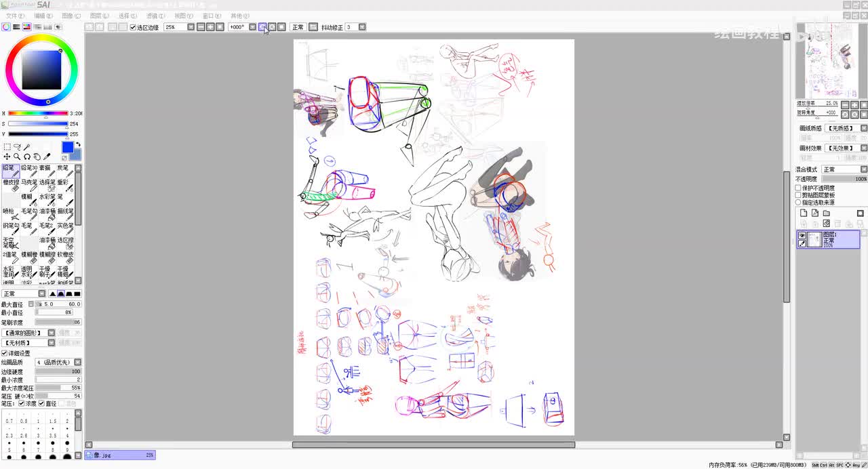
Task: Choose the 2值笔 binary pen
Action: [x=11, y=258]
